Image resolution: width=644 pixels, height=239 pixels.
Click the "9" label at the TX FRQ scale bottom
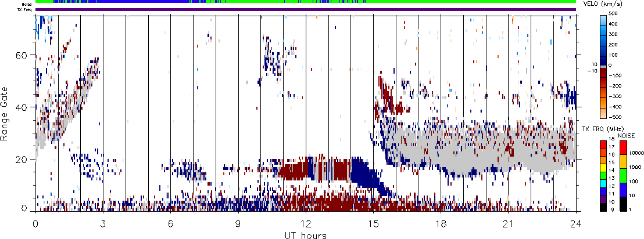pyautogui.click(x=613, y=209)
